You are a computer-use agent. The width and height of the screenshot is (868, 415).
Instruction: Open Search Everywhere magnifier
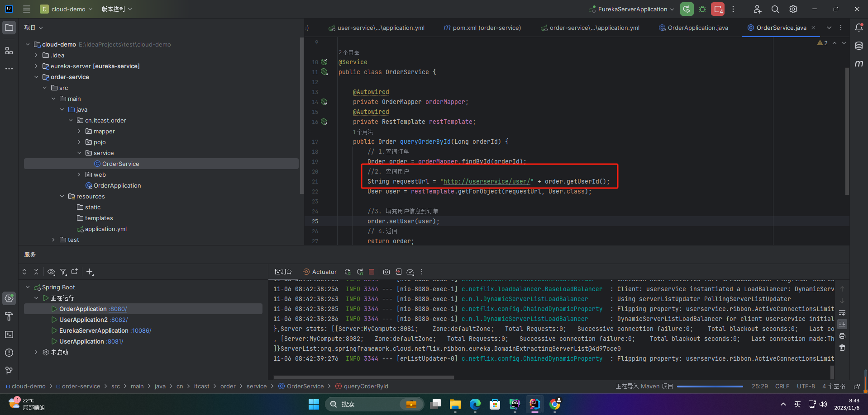click(x=775, y=9)
